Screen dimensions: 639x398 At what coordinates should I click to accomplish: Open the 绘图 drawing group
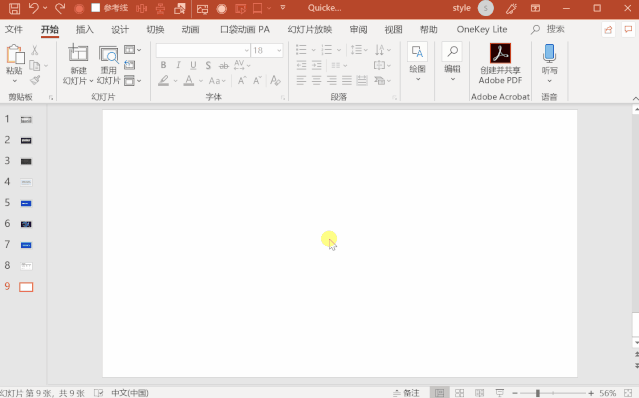click(x=417, y=62)
